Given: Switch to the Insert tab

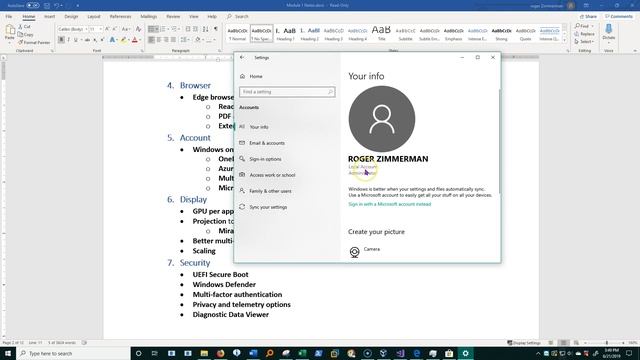Looking at the screenshot, I should 49,16.
